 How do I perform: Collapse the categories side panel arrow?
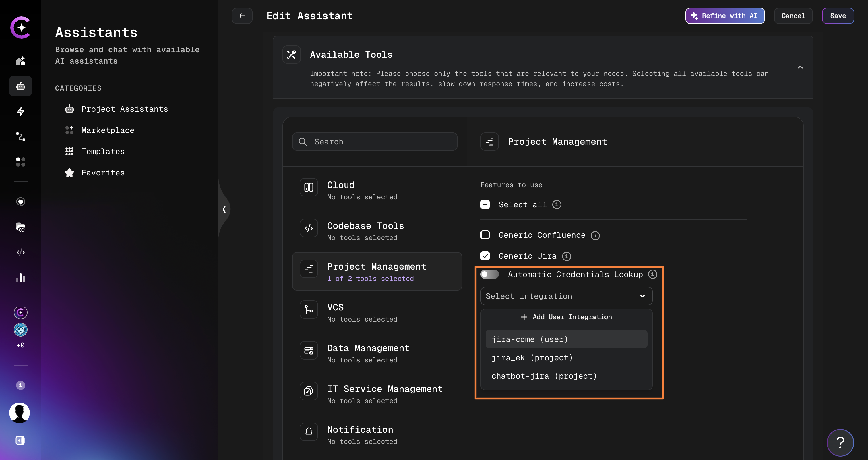(x=224, y=210)
